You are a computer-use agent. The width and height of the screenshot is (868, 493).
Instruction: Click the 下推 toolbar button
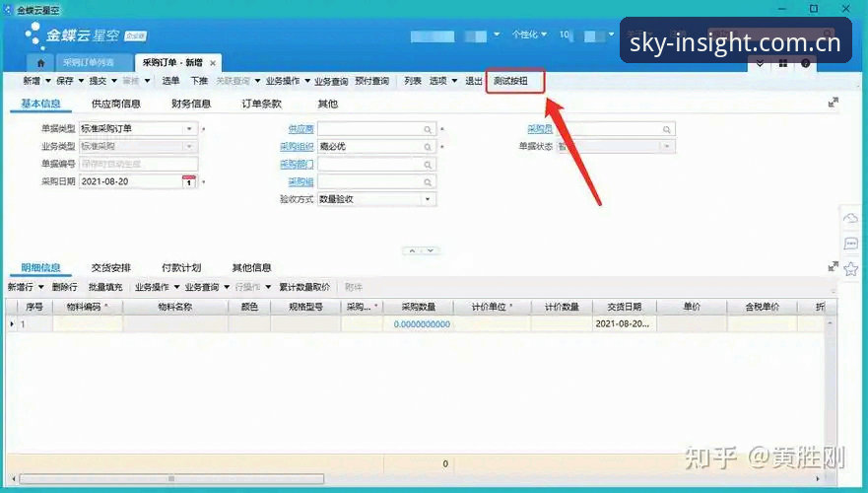tap(199, 81)
